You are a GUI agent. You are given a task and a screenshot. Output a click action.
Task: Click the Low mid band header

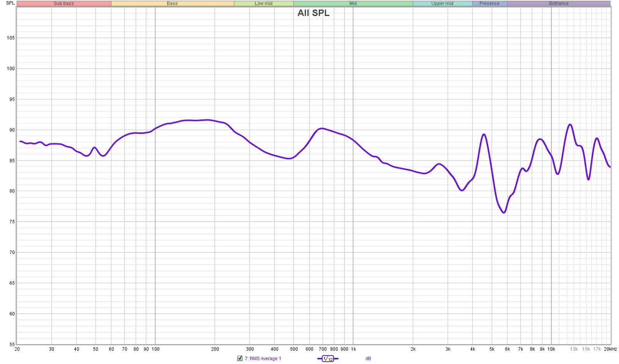pos(263,3)
